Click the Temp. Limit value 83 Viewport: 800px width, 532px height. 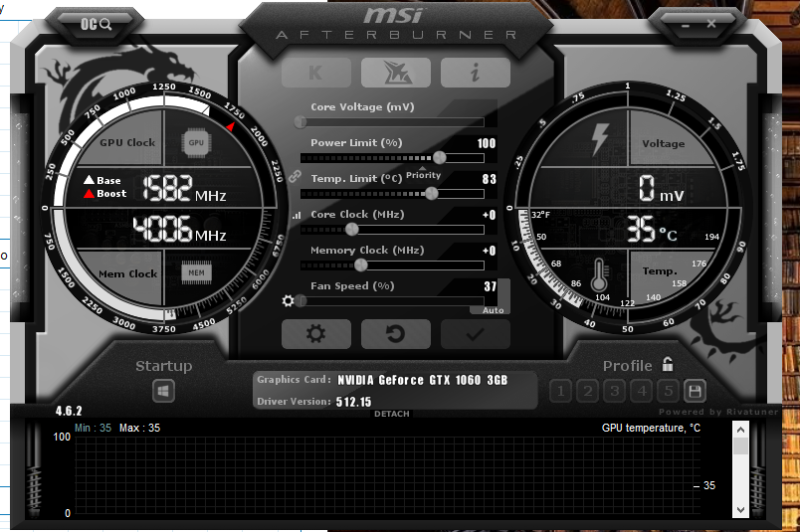point(489,179)
